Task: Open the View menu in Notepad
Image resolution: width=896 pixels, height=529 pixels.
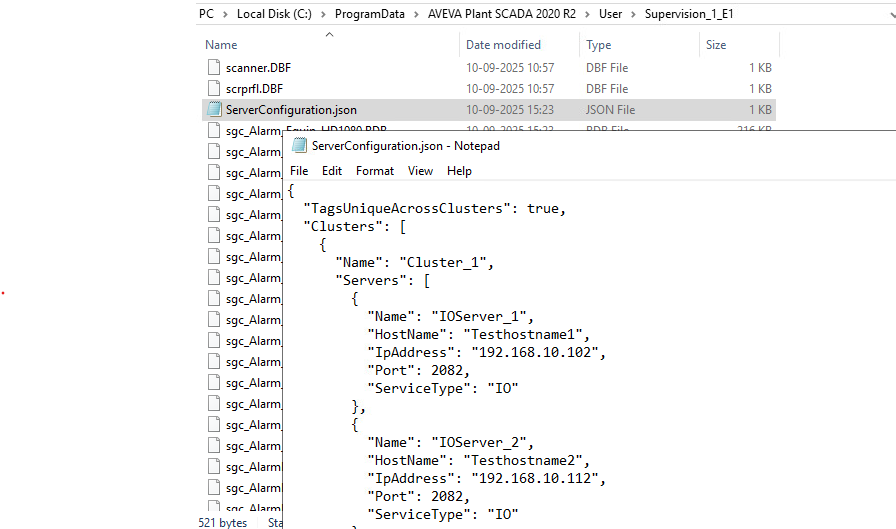Action: click(x=420, y=171)
